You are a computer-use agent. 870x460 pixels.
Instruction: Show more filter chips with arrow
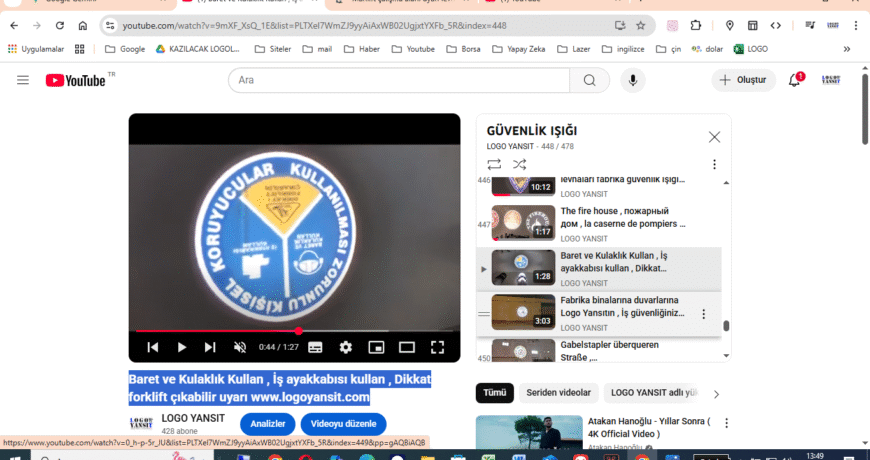click(x=716, y=394)
